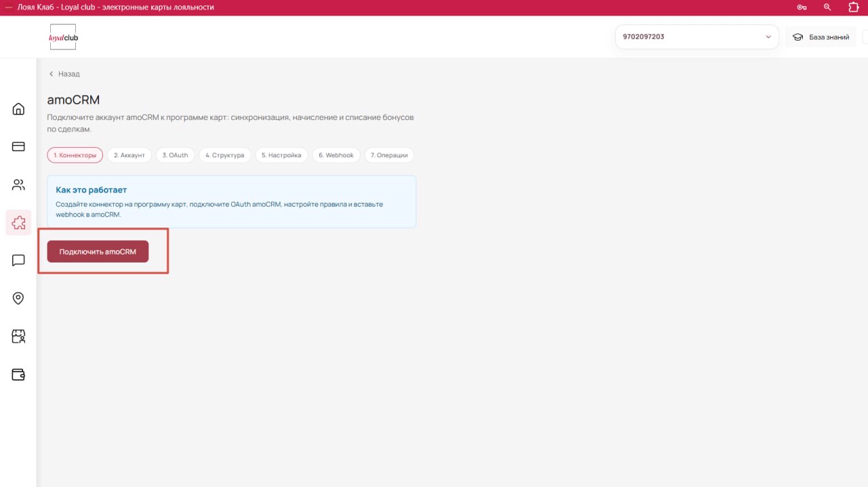This screenshot has height=487, width=868.
Task: Select the 4. Структура step tab
Action: [224, 155]
